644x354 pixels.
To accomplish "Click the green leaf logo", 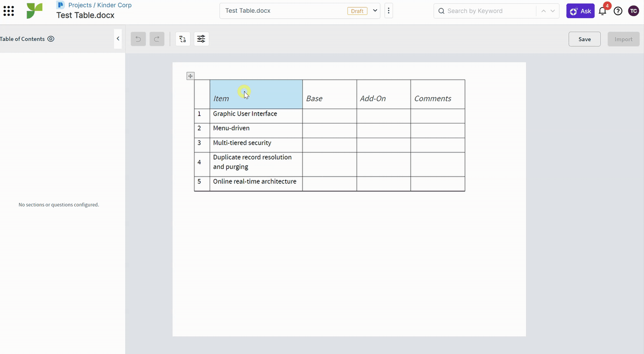I will click(34, 11).
